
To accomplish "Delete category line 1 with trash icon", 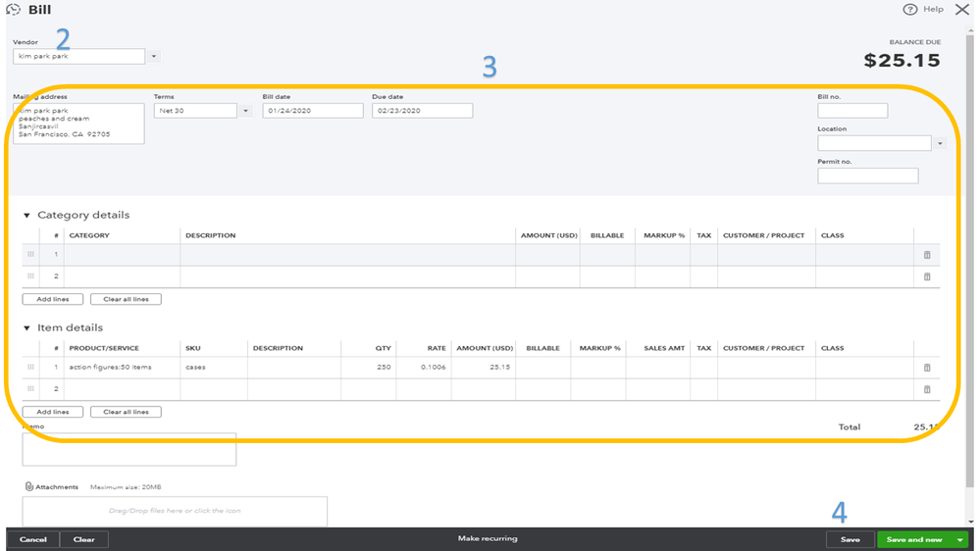I will pyautogui.click(x=927, y=255).
